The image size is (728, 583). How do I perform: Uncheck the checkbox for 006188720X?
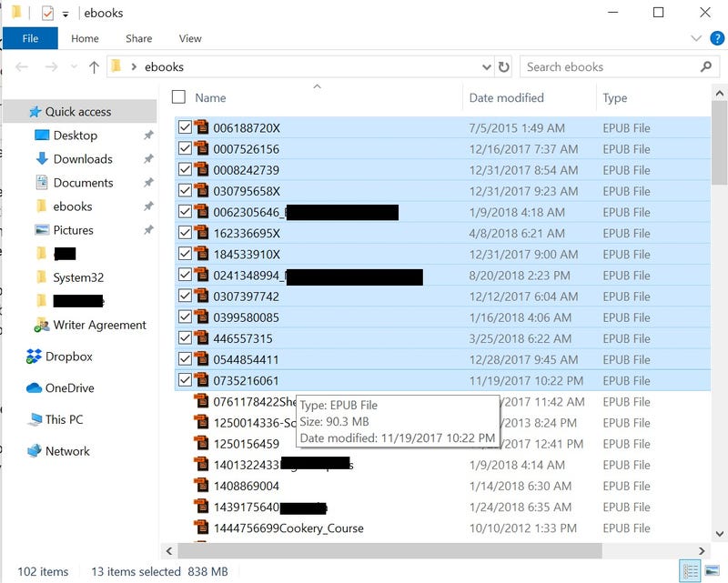coord(185,127)
